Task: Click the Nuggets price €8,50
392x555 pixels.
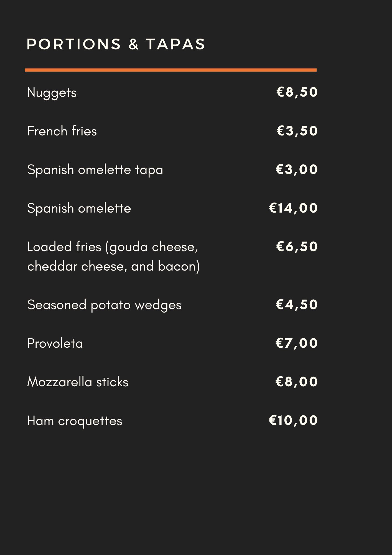Action: click(297, 92)
